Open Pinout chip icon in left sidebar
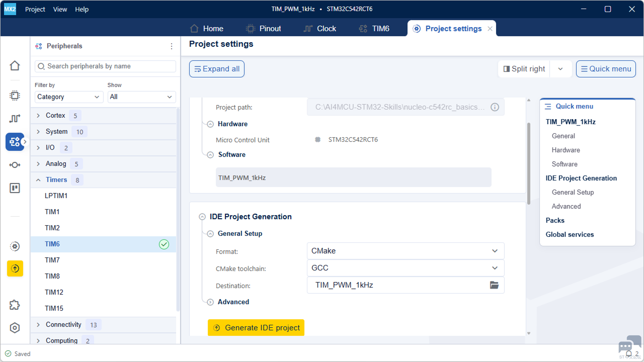This screenshot has width=644, height=362. [15, 96]
